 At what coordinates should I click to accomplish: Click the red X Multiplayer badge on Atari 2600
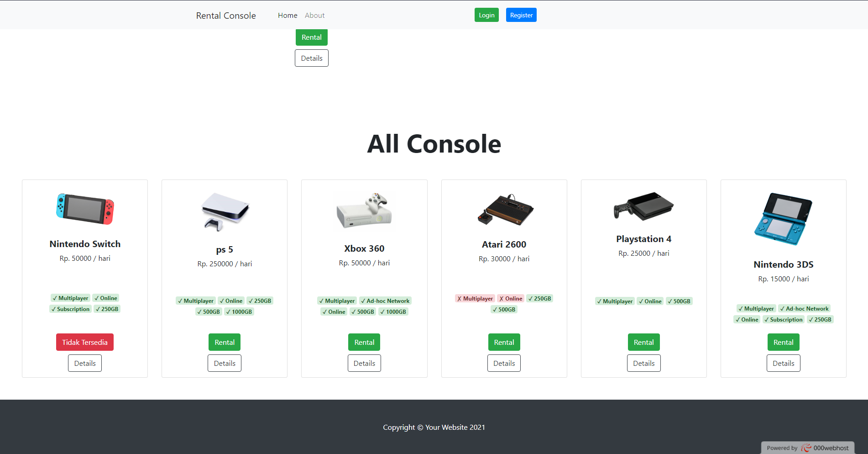[475, 298]
